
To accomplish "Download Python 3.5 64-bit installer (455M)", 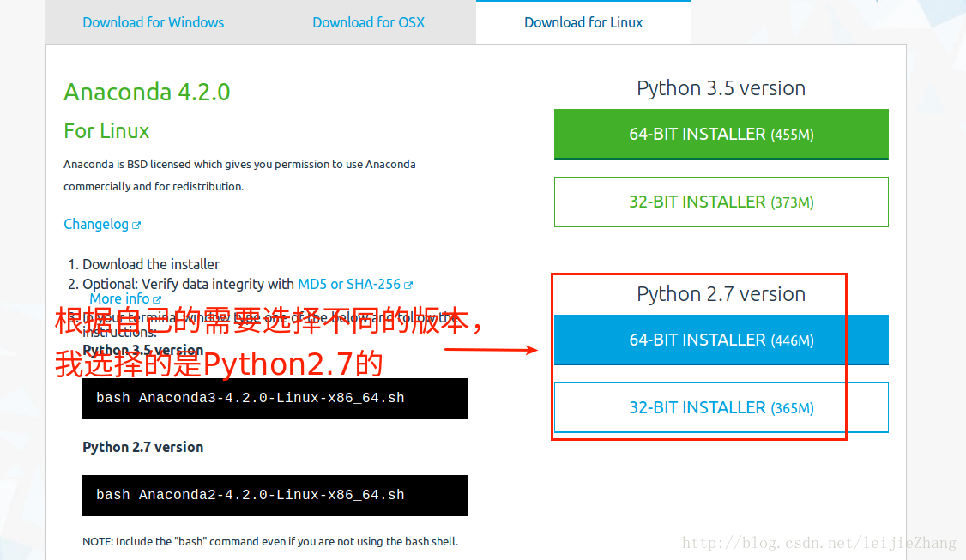I will [721, 135].
